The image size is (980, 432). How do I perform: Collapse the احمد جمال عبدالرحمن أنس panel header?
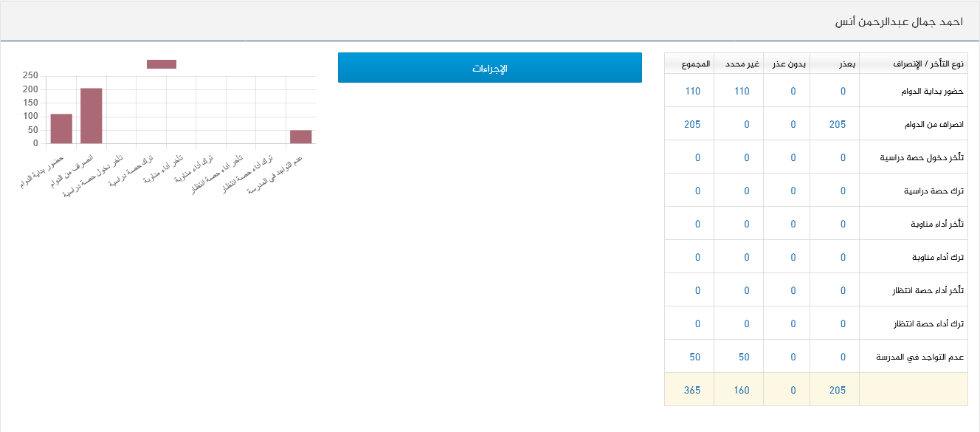point(899,22)
